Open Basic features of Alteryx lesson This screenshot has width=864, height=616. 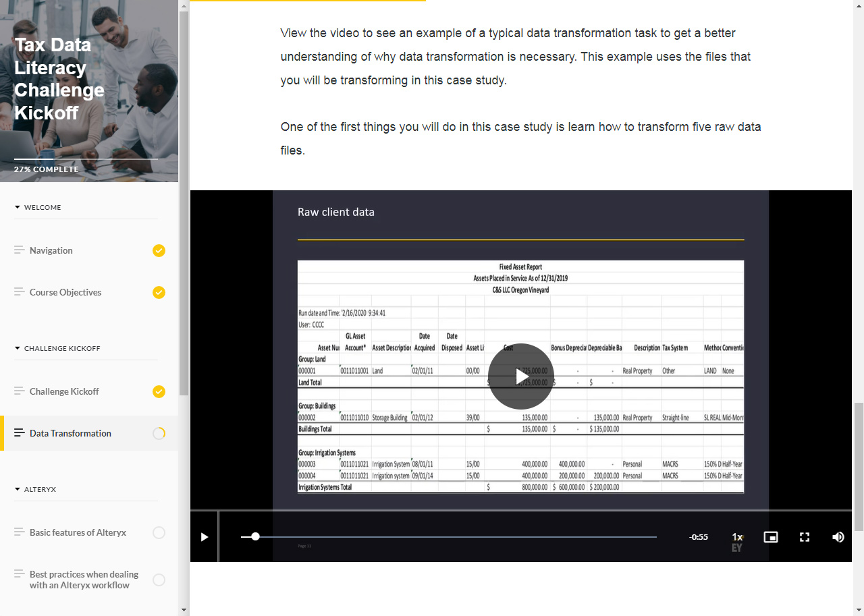pos(89,532)
